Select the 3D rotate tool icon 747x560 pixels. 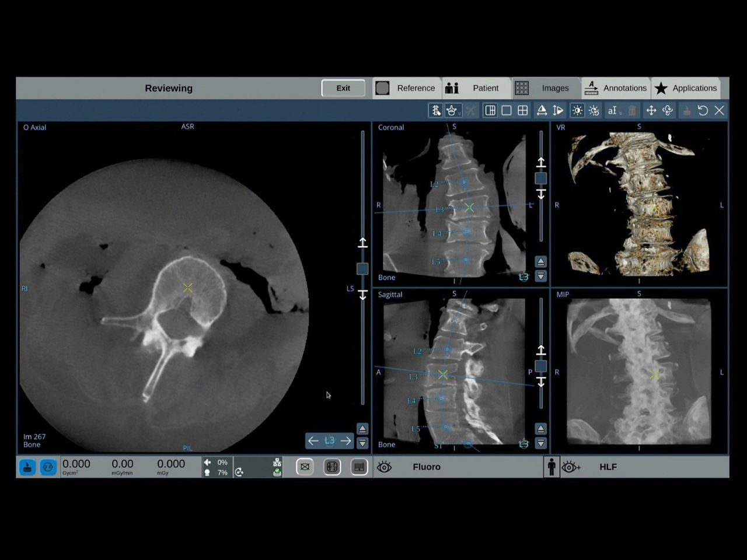[668, 110]
